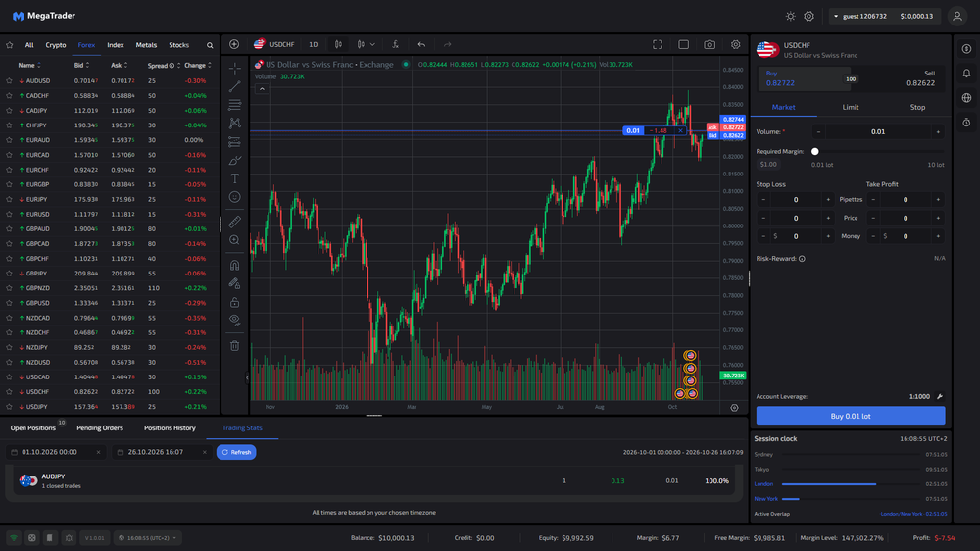Click the Buy 0.01 lot button
This screenshot has height=551, width=980.
coord(851,416)
